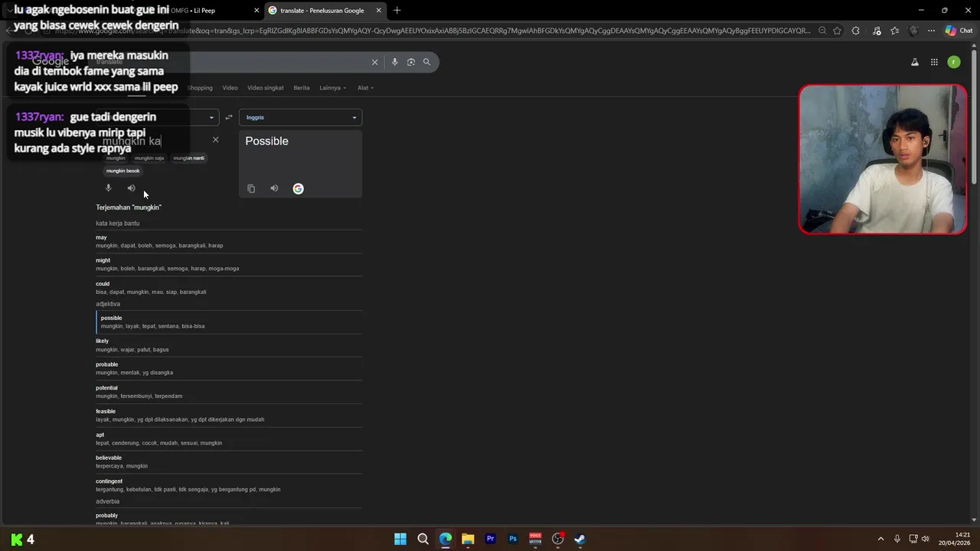Pick suggestion chip 'mungkin nanti'
Screen dimensions: 980x551
tap(188, 158)
